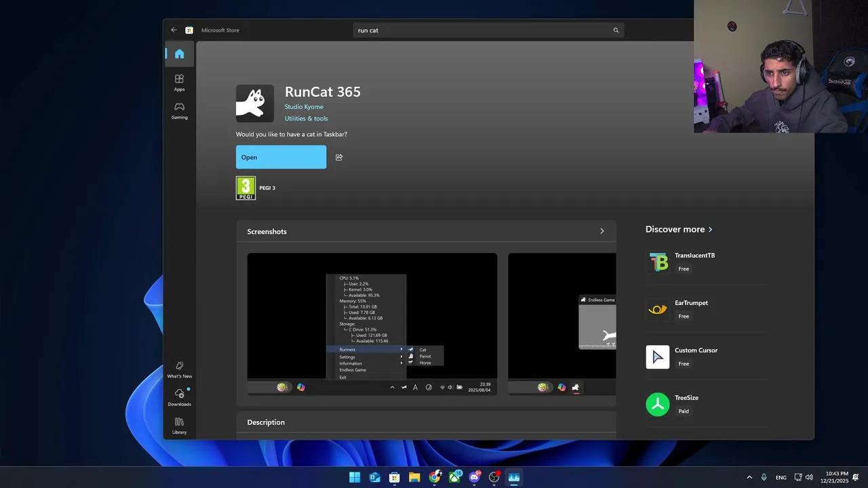The height and width of the screenshot is (488, 868).
Task: Open the Custom Cursor listing title
Action: point(696,350)
